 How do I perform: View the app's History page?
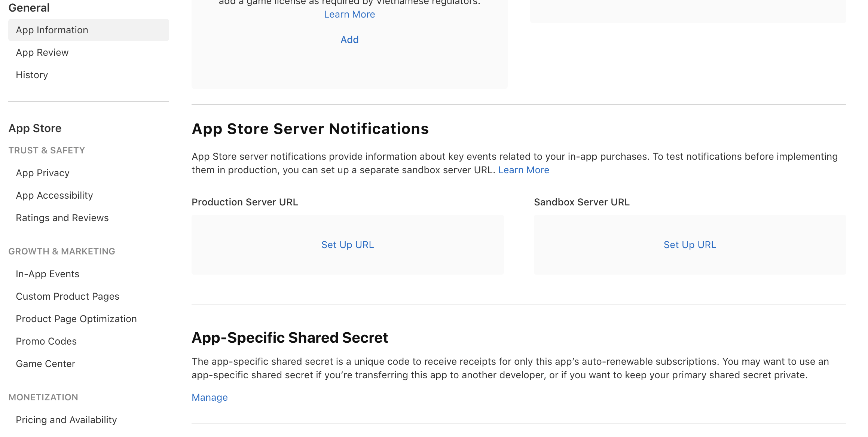tap(32, 75)
